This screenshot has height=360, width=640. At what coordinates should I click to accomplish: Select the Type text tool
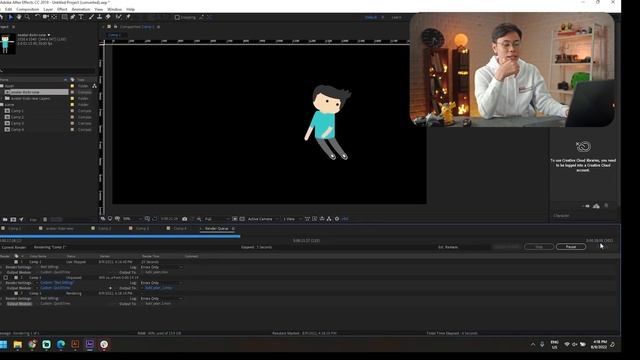[81, 17]
